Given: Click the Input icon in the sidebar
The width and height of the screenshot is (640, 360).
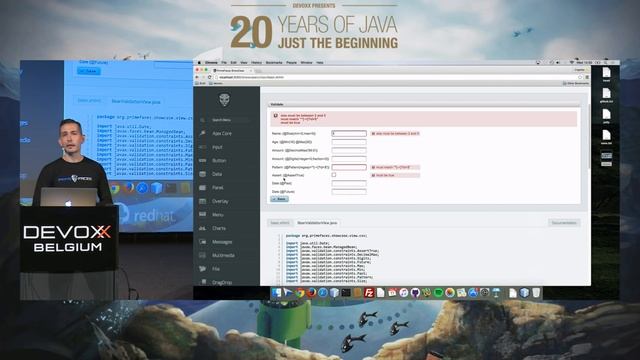Looking at the screenshot, I should coord(202,147).
